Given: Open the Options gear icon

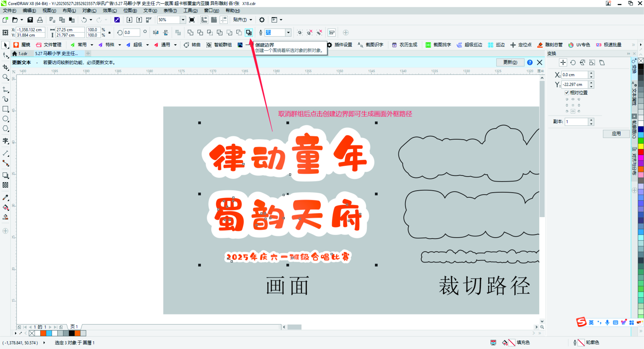Looking at the screenshot, I should click(262, 20).
